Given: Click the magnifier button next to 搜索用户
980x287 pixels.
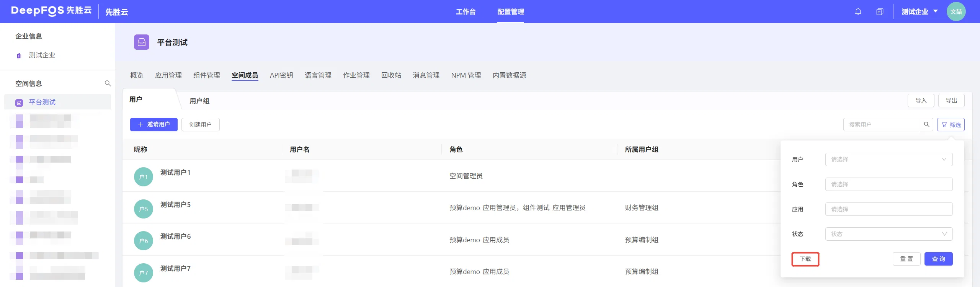Looking at the screenshot, I should (926, 124).
